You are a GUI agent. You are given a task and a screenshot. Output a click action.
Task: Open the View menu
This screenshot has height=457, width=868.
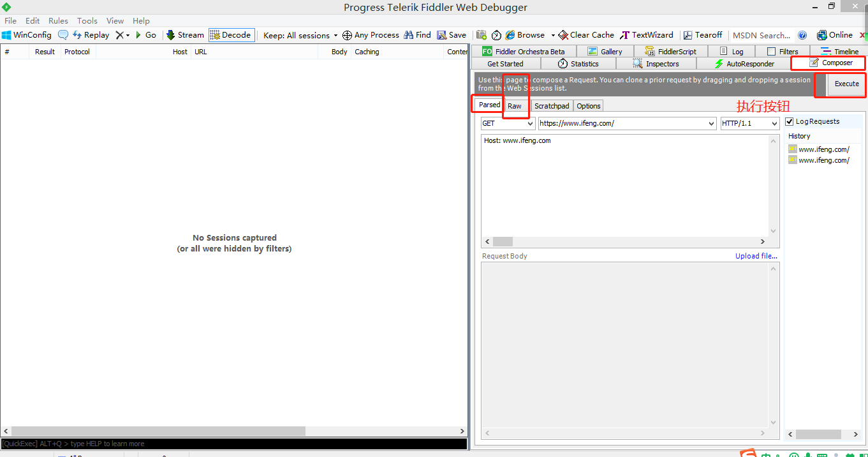(115, 20)
